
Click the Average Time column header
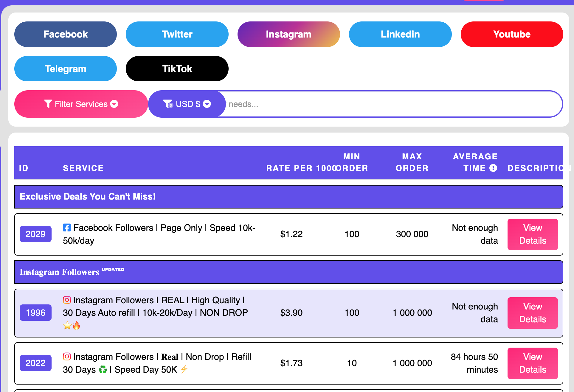pos(475,162)
